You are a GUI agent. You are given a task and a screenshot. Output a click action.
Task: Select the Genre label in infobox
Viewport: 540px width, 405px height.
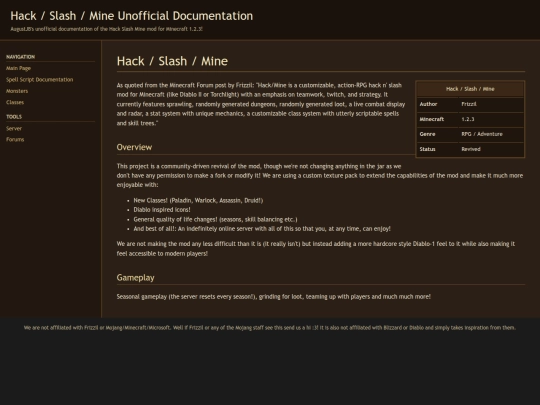click(x=427, y=134)
